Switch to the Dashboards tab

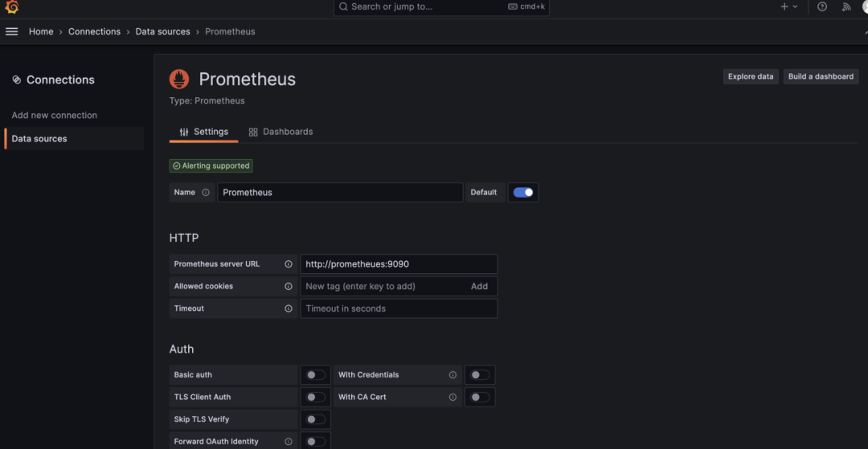pos(280,132)
